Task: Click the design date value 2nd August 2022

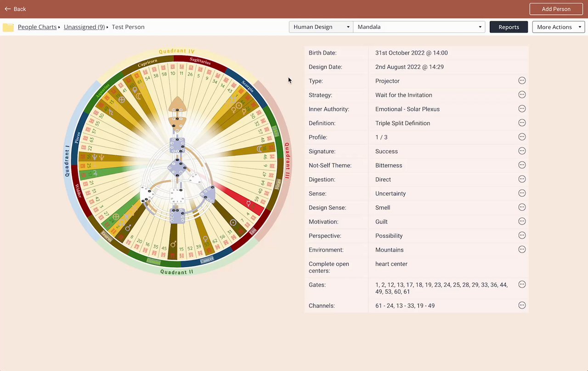Action: click(x=409, y=67)
